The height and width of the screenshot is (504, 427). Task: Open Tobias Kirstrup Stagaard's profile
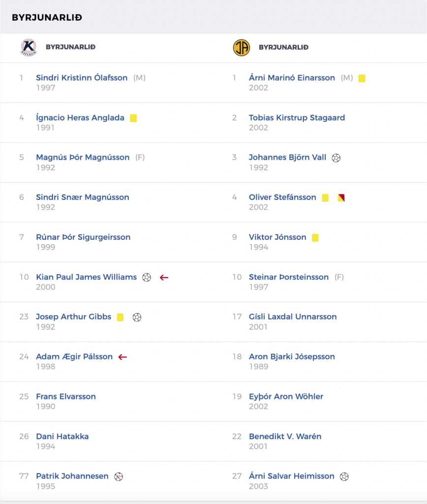[297, 118]
